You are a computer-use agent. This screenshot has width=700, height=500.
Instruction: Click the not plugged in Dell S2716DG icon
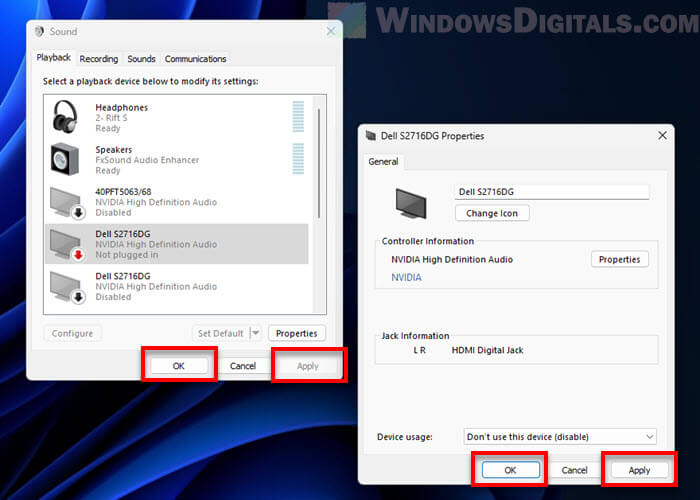[67, 245]
